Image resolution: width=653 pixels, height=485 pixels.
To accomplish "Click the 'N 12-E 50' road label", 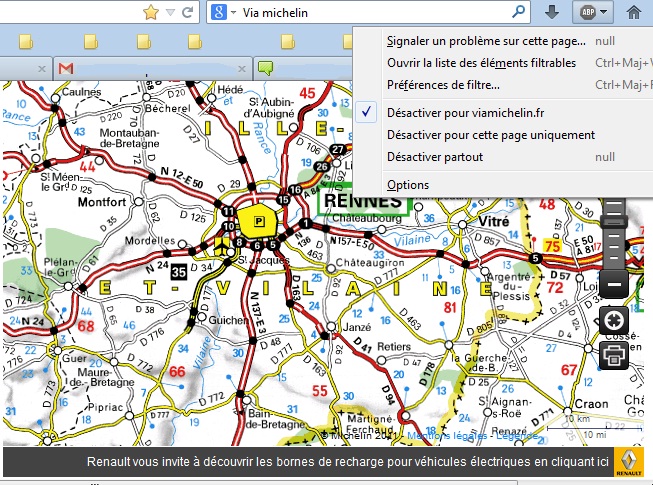I will (182, 177).
